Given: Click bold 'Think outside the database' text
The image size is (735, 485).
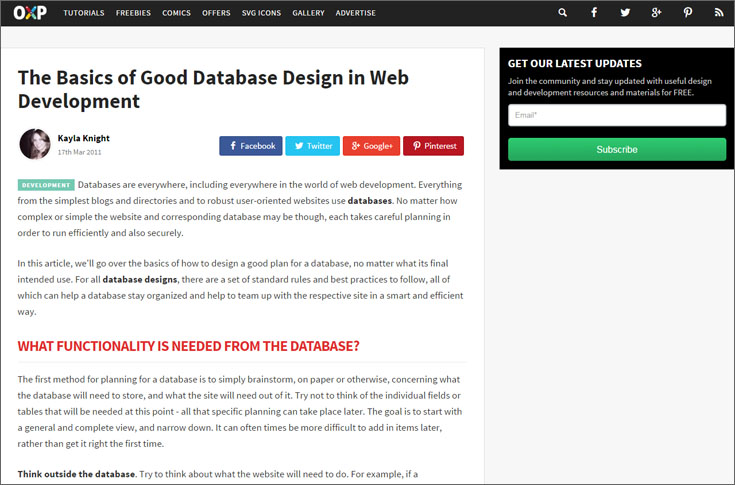Looking at the screenshot, I should (x=76, y=474).
